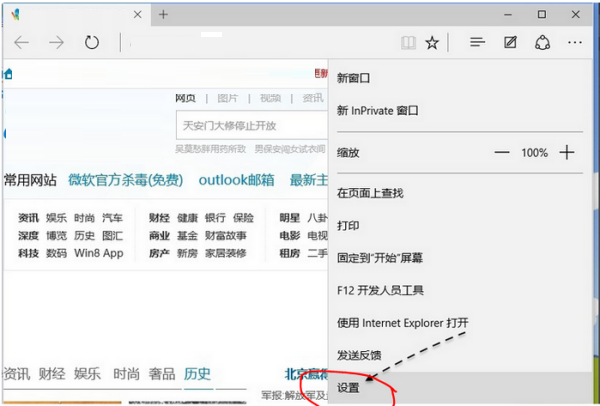Refresh the current page

point(92,43)
